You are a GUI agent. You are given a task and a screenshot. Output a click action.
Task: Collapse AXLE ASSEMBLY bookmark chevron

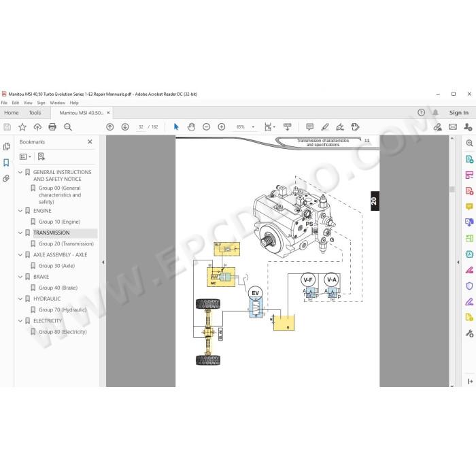pos(20,255)
